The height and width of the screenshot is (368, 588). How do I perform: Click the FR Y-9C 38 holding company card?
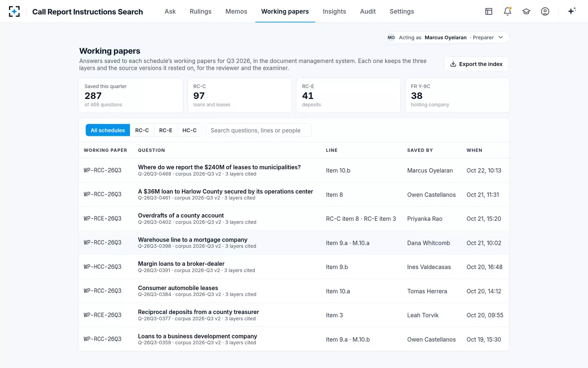click(457, 95)
